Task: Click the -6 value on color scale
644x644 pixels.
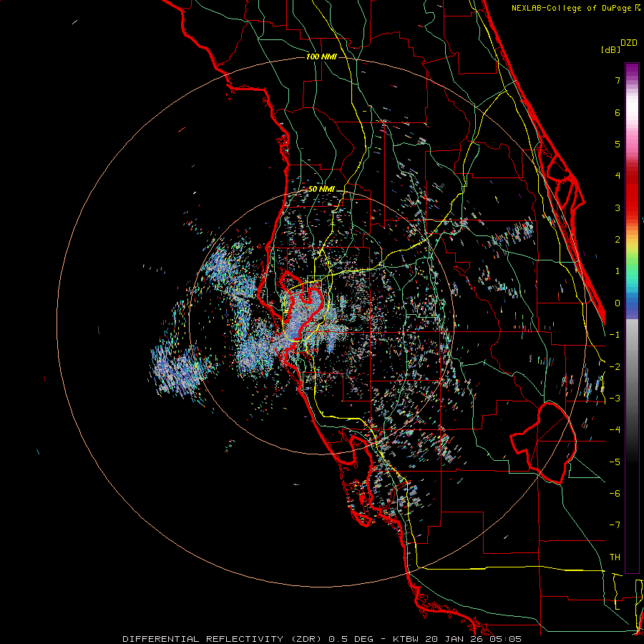Action: (615, 494)
